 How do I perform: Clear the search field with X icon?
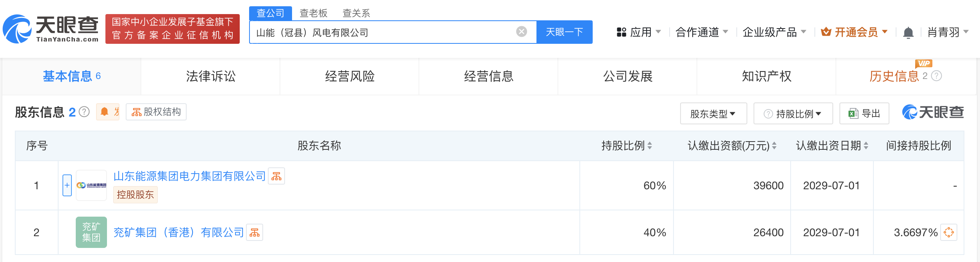click(522, 31)
